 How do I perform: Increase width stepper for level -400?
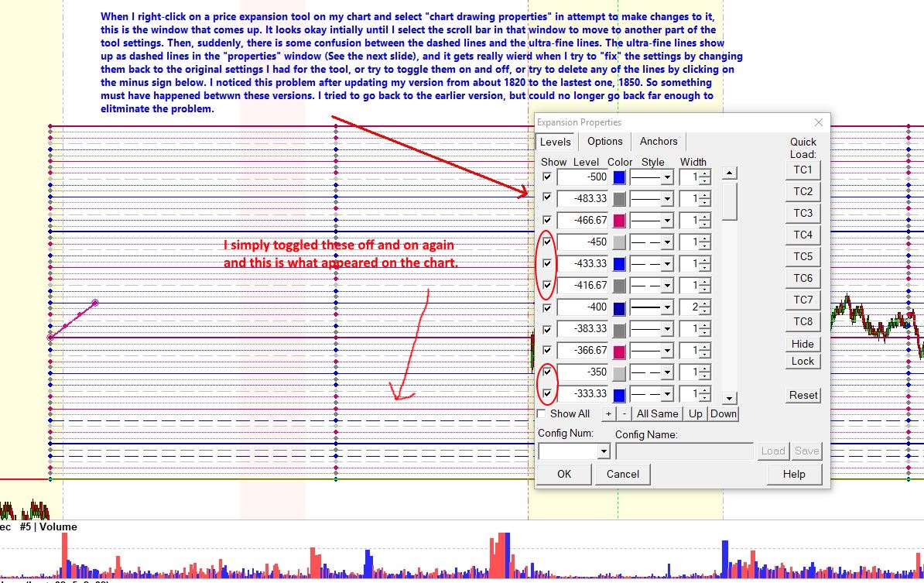pyautogui.click(x=705, y=304)
